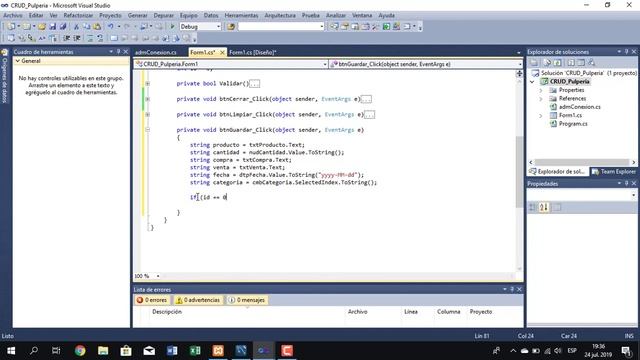Open the Refactorizar menu
This screenshot has width=640, height=360.
pyautogui.click(x=78, y=15)
